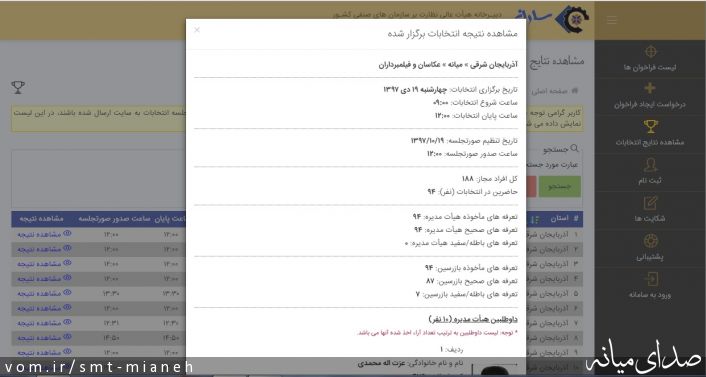The width and height of the screenshot is (706, 377).
Task: Close the election result dialog with X
Action: tap(197, 30)
